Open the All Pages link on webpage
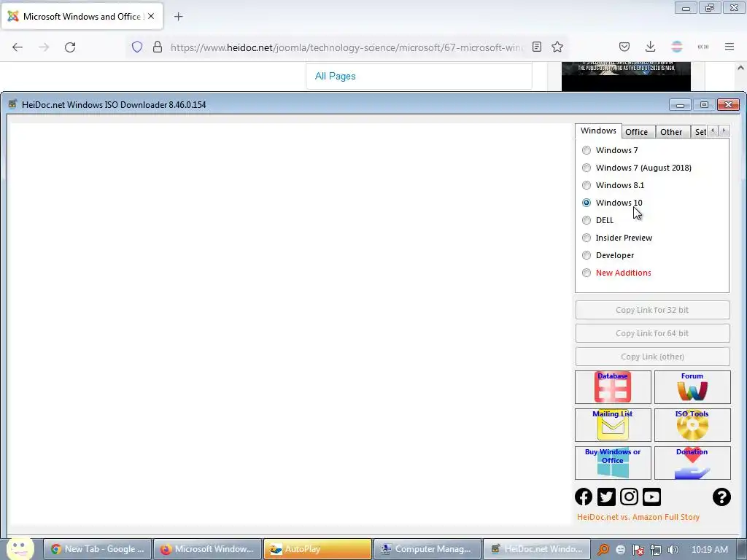The width and height of the screenshot is (747, 560). [x=335, y=76]
